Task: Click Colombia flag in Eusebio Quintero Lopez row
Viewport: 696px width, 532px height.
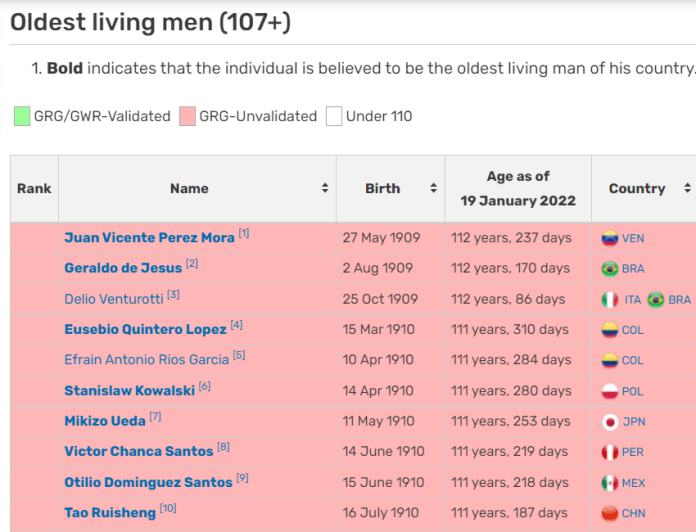Action: click(609, 330)
